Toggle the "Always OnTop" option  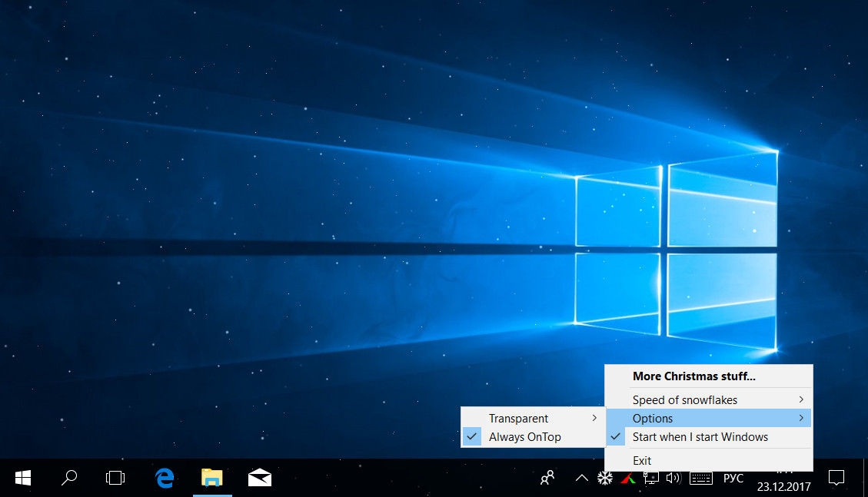pos(533,437)
